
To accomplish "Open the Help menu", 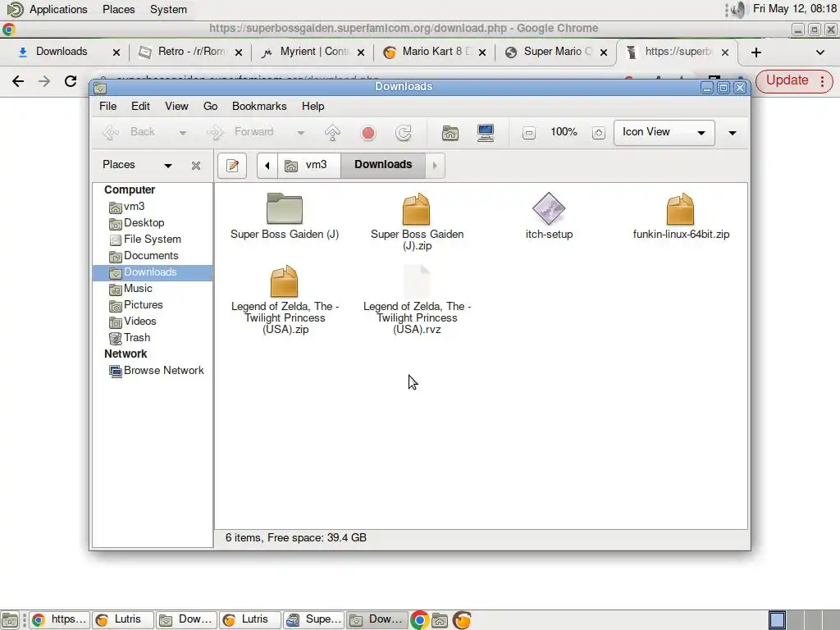I will click(x=313, y=106).
